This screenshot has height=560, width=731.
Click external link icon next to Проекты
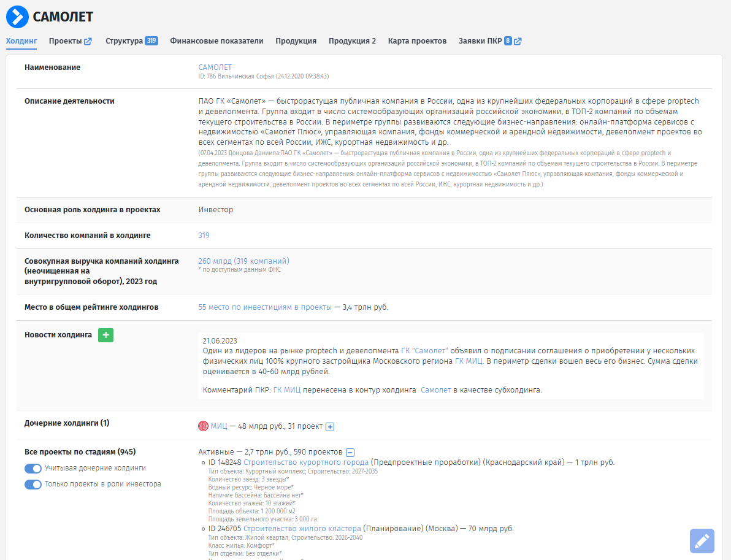(88, 41)
